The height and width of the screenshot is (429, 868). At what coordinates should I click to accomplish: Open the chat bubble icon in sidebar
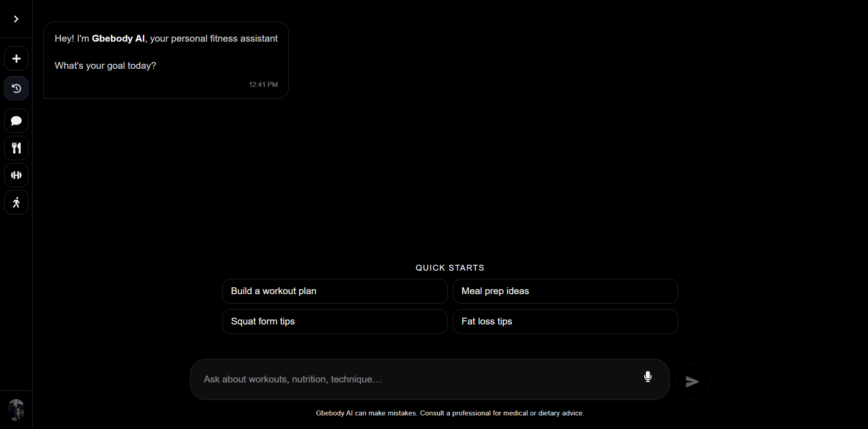click(16, 121)
